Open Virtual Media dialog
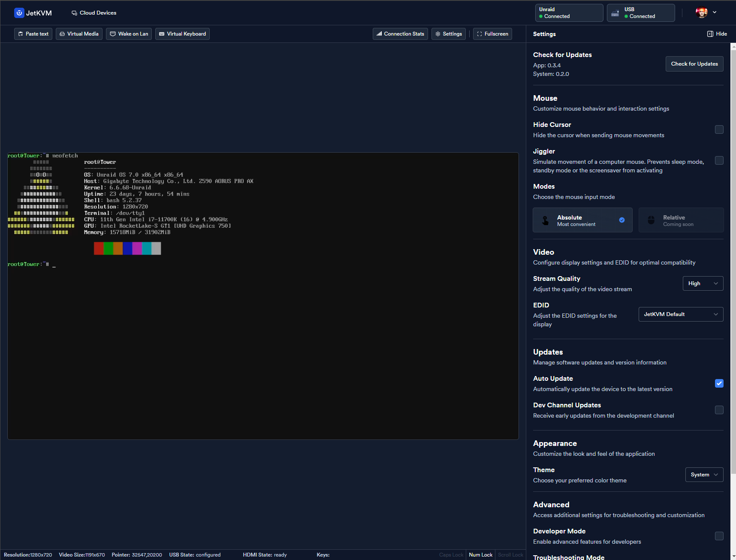 79,34
